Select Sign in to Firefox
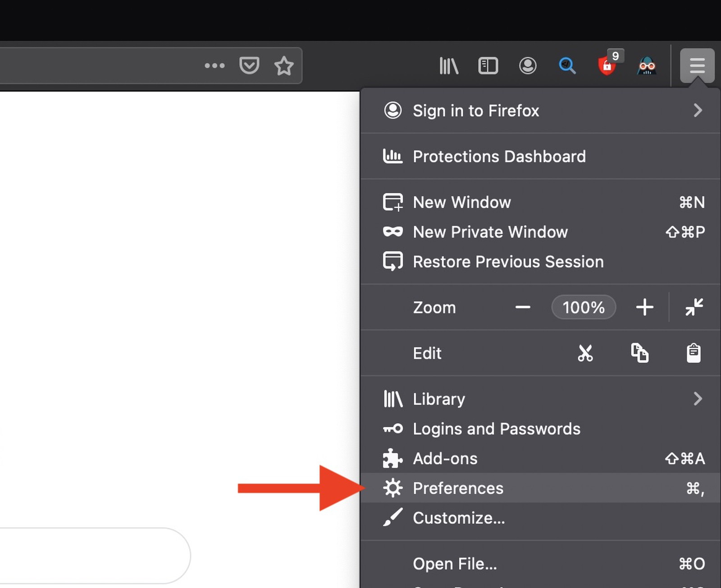 [x=540, y=111]
